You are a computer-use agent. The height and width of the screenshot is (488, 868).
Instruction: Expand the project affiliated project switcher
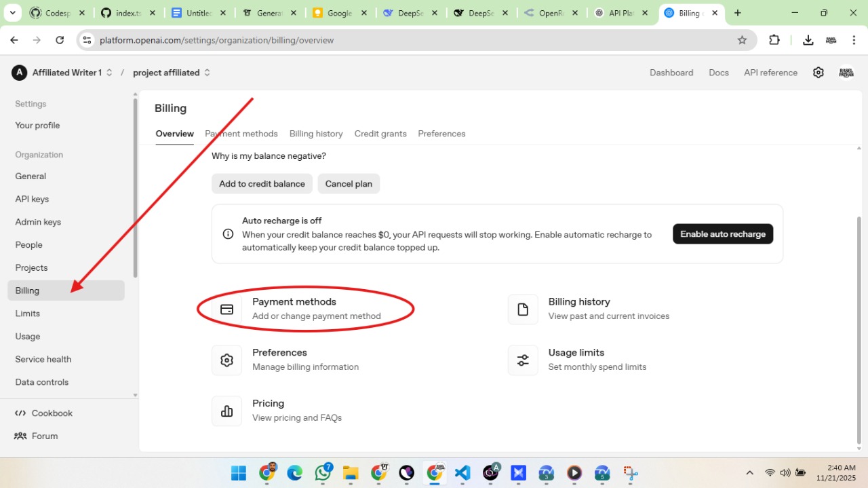172,73
